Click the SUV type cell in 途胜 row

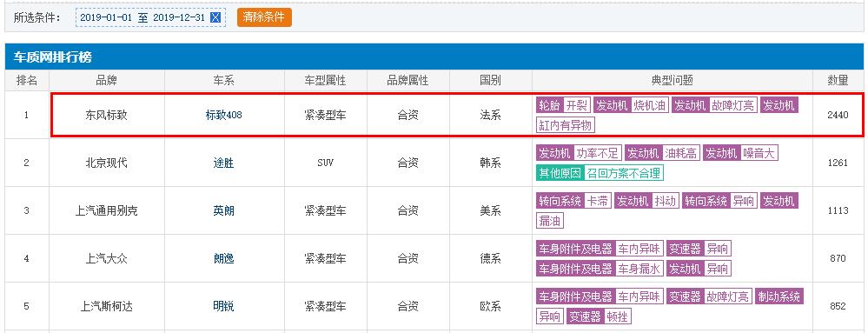click(x=325, y=163)
